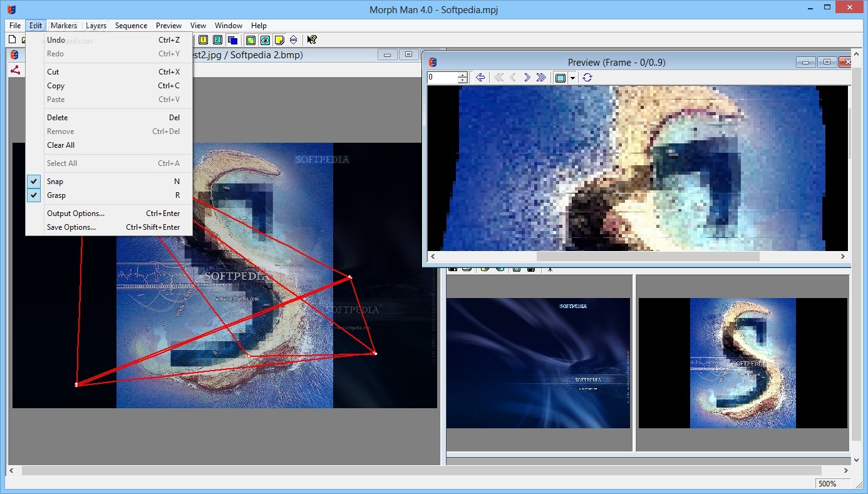
Task: Click the Preview window's title bar icon
Action: tap(433, 62)
